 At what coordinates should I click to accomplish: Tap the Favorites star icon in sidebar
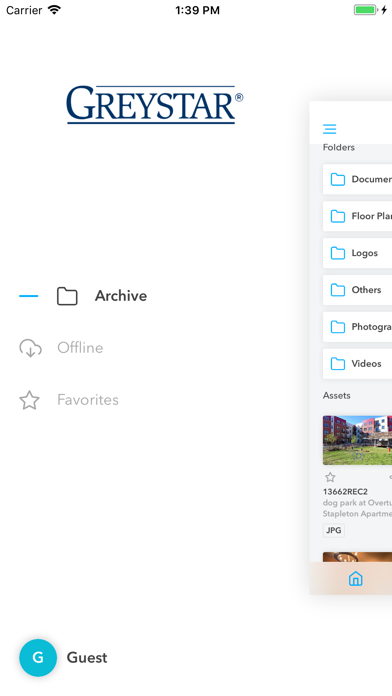29,400
